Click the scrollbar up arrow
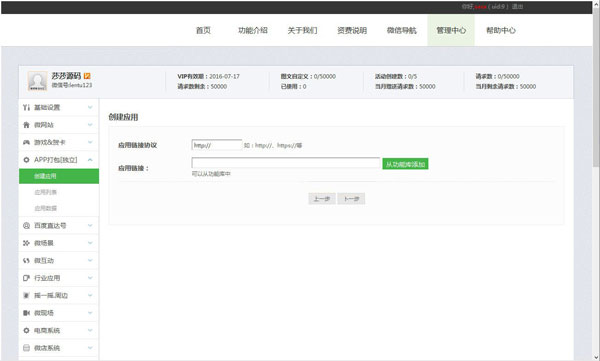 pyautogui.click(x=596, y=4)
